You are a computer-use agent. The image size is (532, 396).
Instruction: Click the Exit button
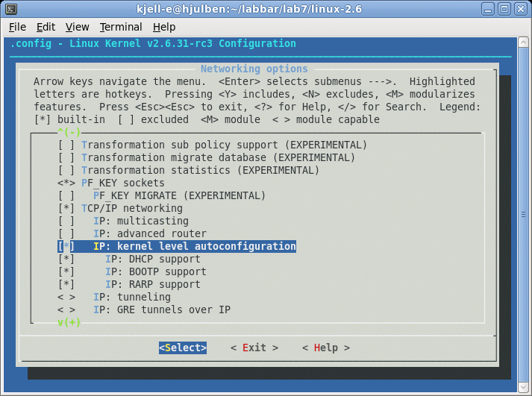[x=254, y=348]
